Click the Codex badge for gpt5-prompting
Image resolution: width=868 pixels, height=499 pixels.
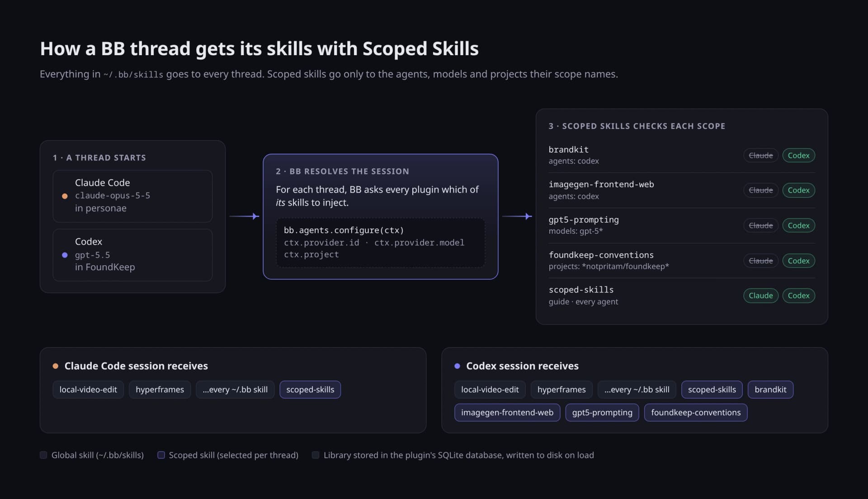point(798,226)
